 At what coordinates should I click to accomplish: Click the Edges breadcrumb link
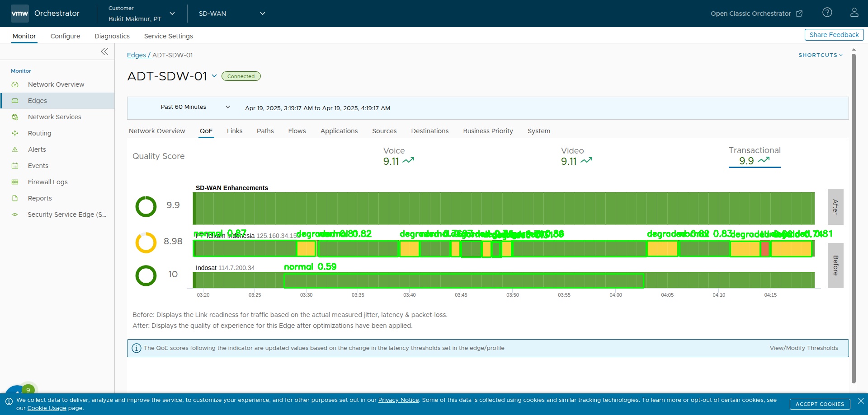[137, 55]
